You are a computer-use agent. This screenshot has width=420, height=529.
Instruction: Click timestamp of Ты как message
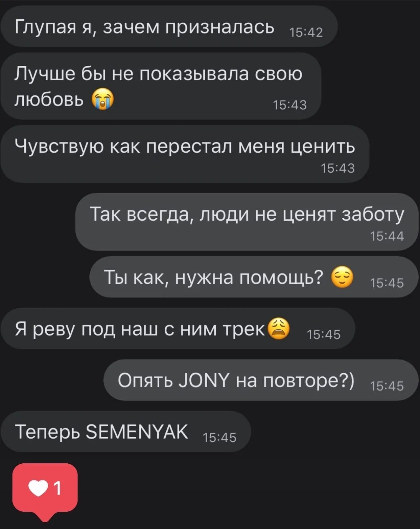coord(387,283)
